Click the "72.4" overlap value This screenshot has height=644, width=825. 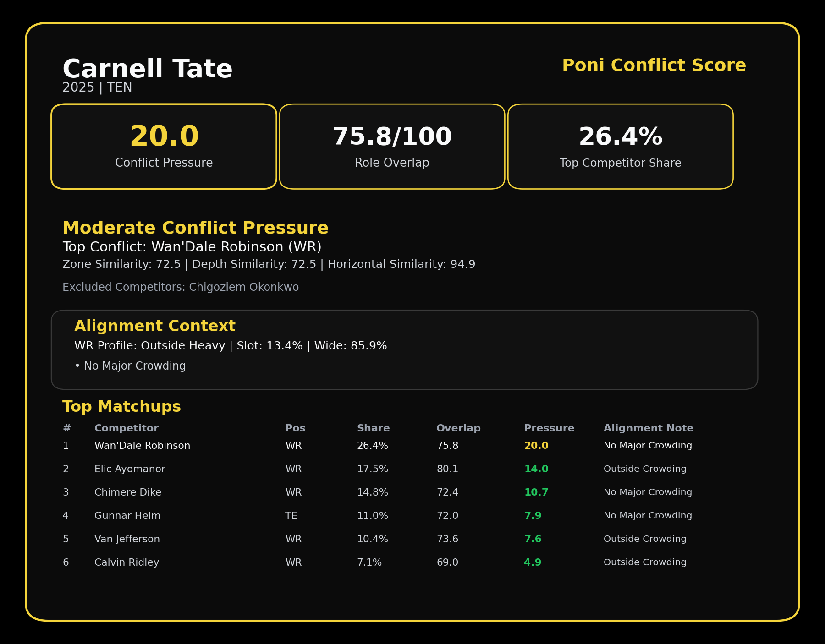[447, 492]
